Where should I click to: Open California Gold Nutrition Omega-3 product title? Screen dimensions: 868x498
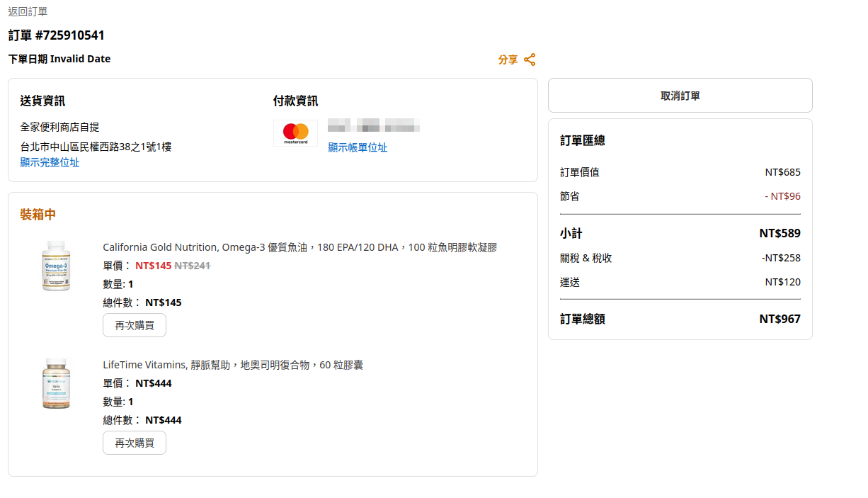click(299, 247)
